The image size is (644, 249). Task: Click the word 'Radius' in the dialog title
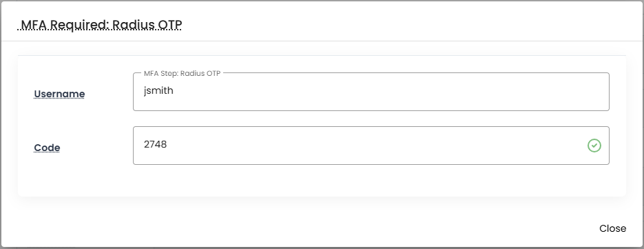click(132, 25)
